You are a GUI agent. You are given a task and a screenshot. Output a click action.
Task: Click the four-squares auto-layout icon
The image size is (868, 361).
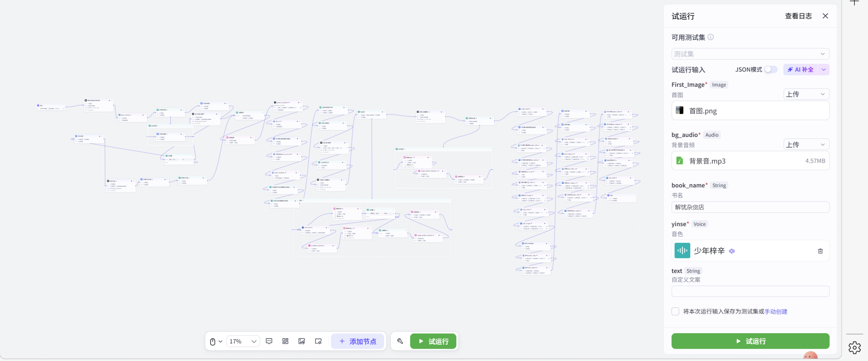tap(285, 341)
